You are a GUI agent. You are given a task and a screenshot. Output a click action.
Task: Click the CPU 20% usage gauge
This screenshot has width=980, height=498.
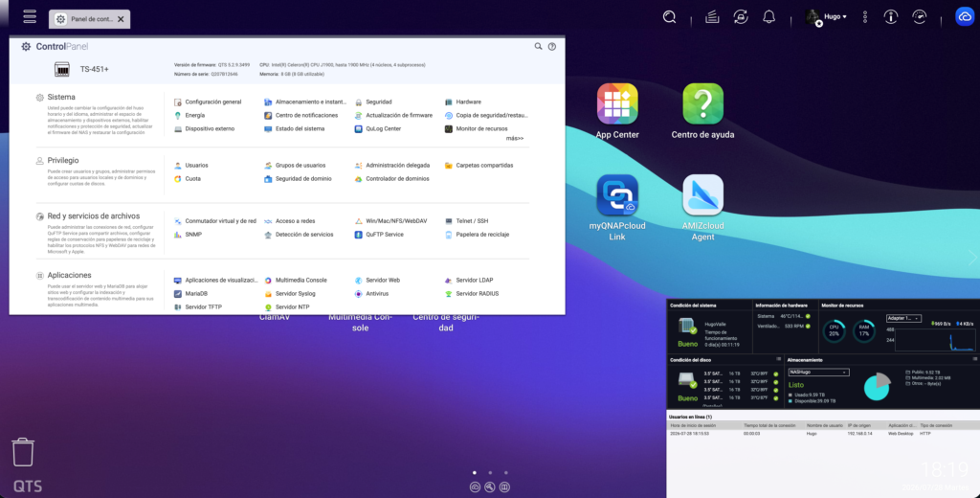pyautogui.click(x=834, y=331)
